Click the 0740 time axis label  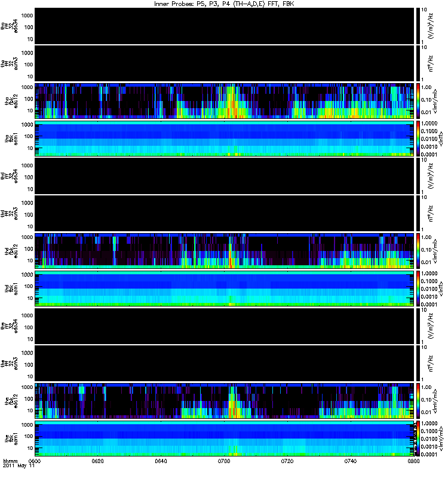[351, 461]
